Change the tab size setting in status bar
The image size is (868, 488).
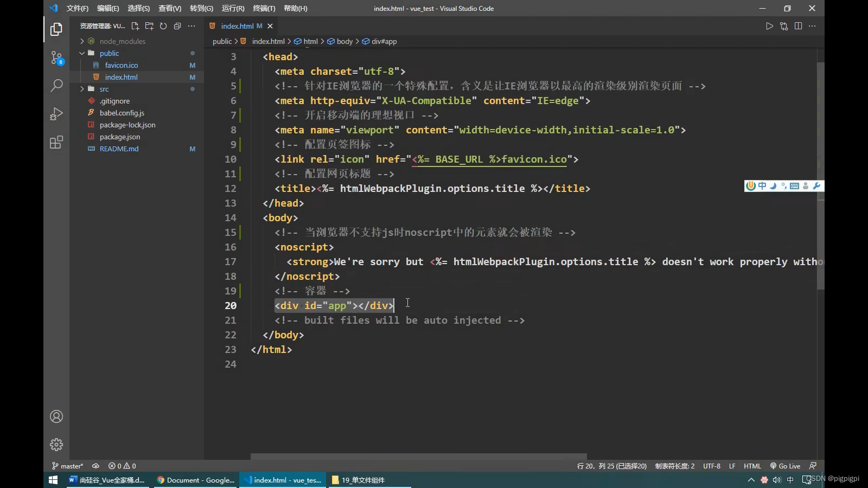coord(674,466)
